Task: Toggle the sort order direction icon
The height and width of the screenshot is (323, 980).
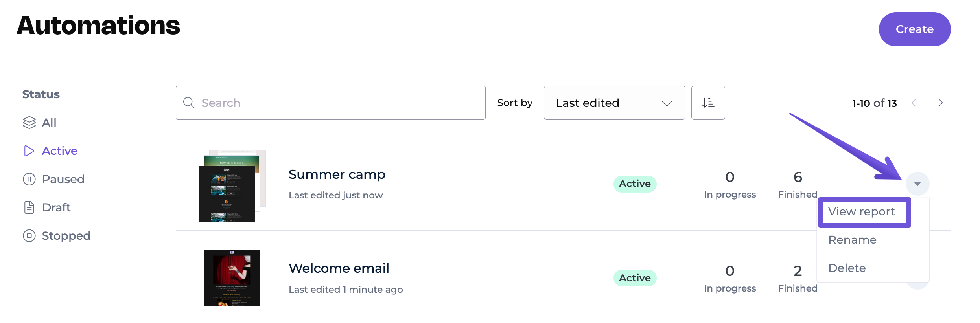Action: (708, 103)
